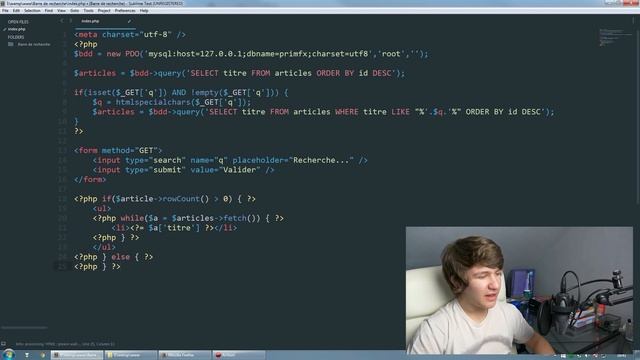Click the '<ul>' opening tag
Image resolution: width=640 pixels, height=360 pixels.
click(x=102, y=209)
